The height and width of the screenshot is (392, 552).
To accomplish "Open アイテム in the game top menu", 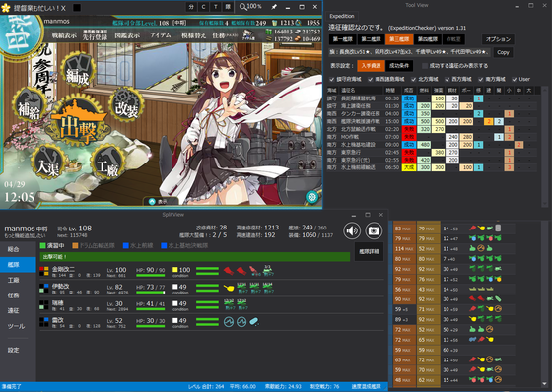I will pos(160,35).
